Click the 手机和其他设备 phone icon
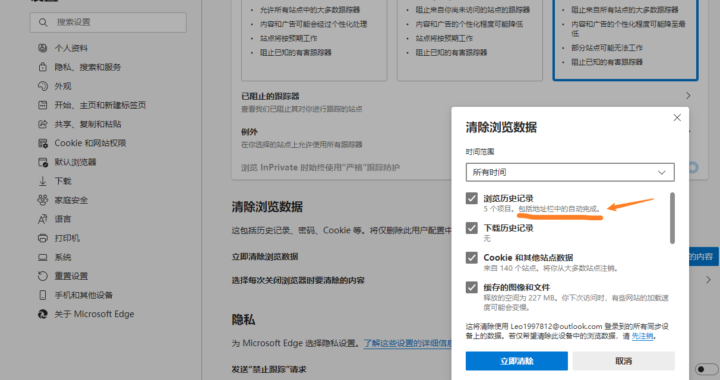This screenshot has width=720, height=380. pos(43,295)
